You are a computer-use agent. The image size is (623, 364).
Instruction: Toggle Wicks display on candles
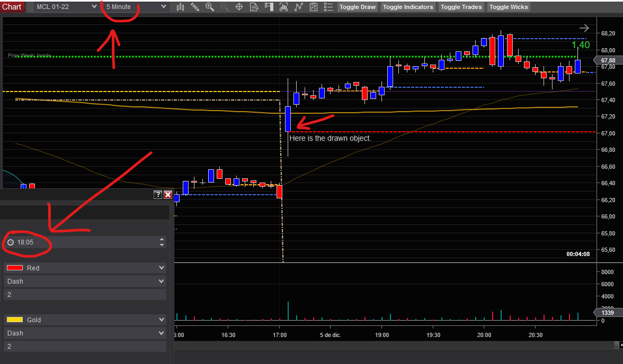pos(509,7)
